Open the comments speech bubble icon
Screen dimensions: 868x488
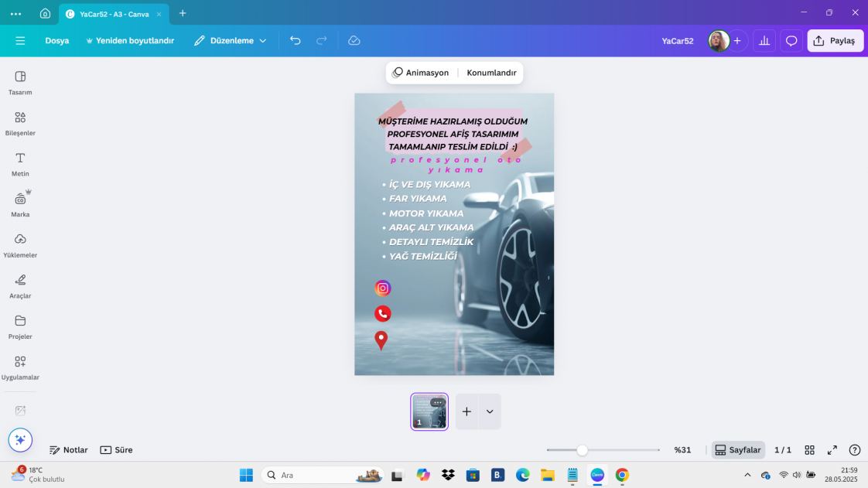point(791,41)
